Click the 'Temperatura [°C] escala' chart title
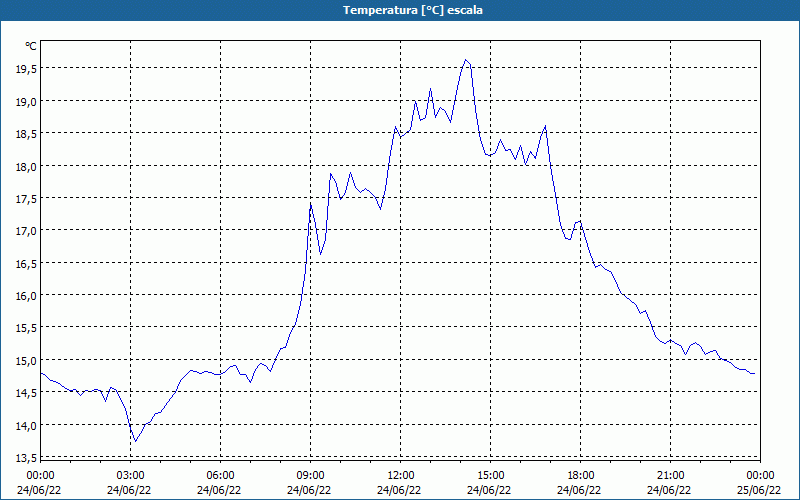Screen dimensions: 800x500 click(x=412, y=10)
